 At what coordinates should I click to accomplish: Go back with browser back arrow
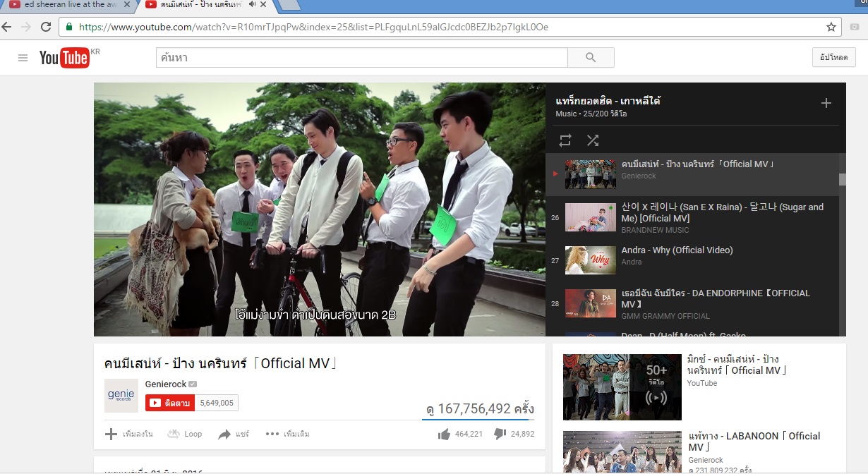point(6,27)
